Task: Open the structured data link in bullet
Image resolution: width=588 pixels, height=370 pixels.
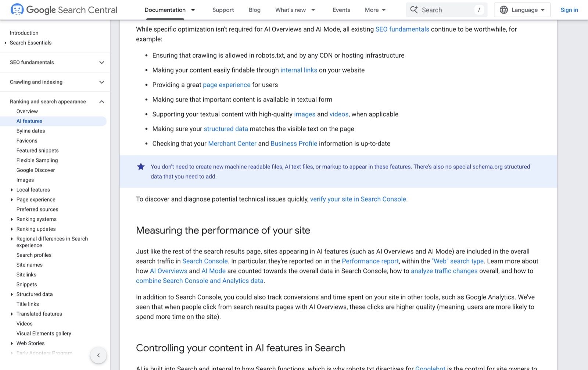Action: pyautogui.click(x=226, y=129)
